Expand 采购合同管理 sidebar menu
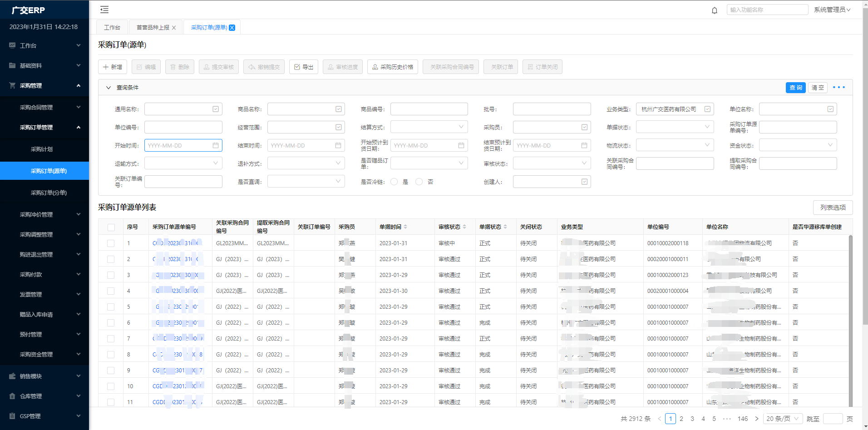The image size is (868, 430). (44, 107)
